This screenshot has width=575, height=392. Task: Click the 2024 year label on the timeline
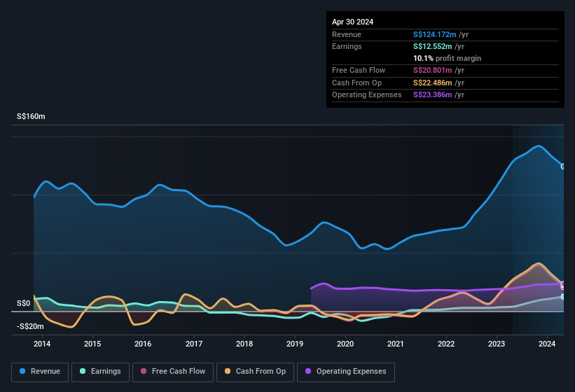tap(548, 344)
